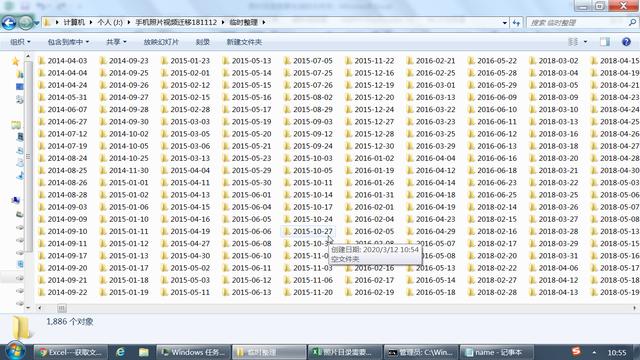
Task: Open the pinned Explorer folder taskbar icon
Action: (x=143, y=352)
